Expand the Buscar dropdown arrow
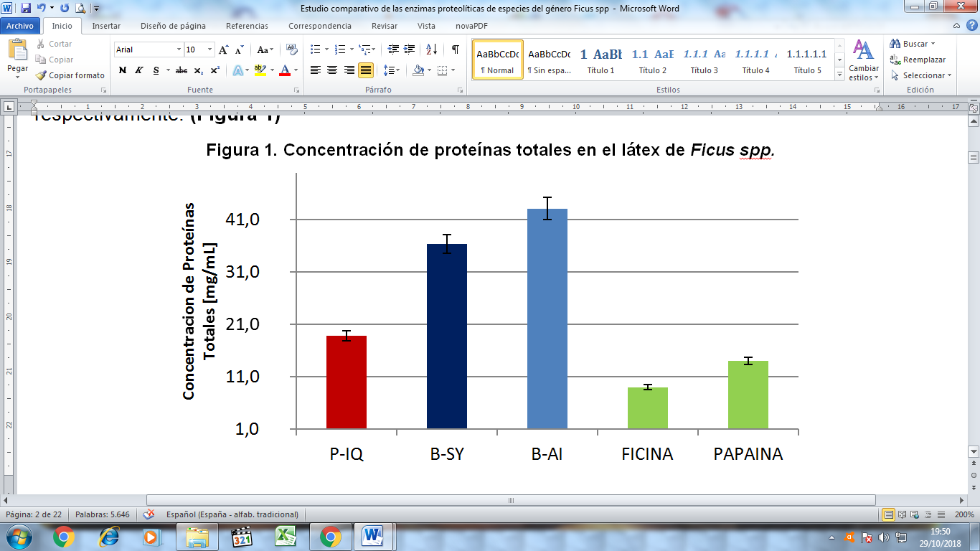The image size is (980, 551). pyautogui.click(x=933, y=44)
